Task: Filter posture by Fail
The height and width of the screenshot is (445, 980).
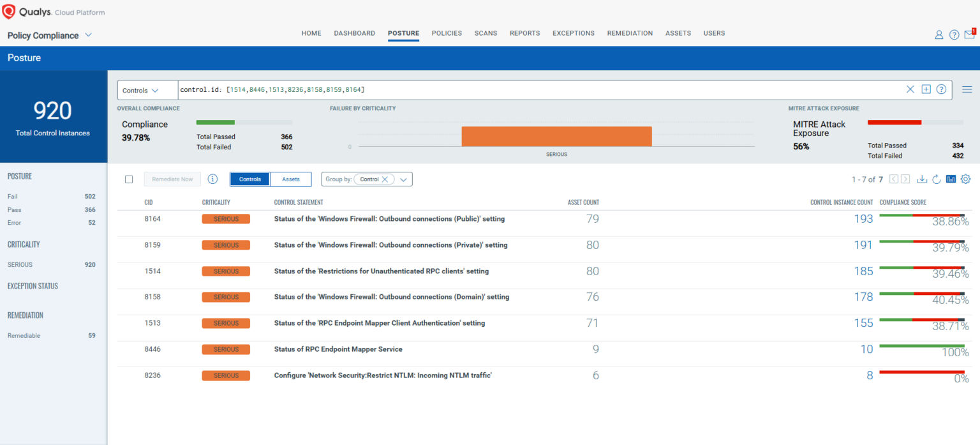Action: 13,197
